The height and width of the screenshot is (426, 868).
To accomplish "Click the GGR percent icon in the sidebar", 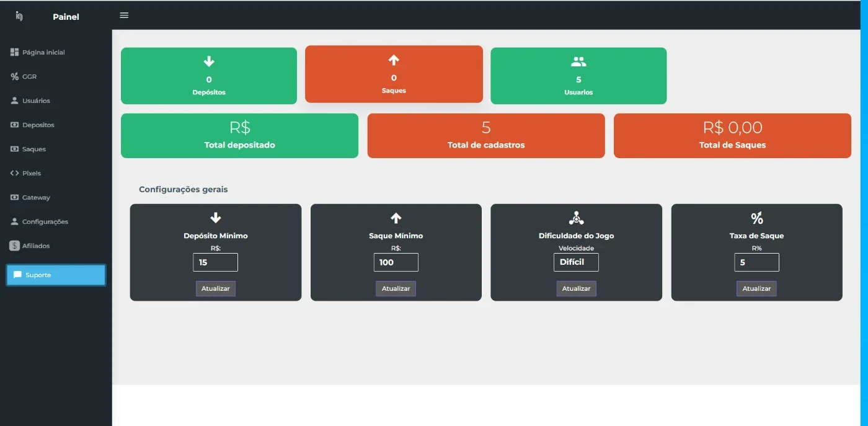I will coord(15,76).
